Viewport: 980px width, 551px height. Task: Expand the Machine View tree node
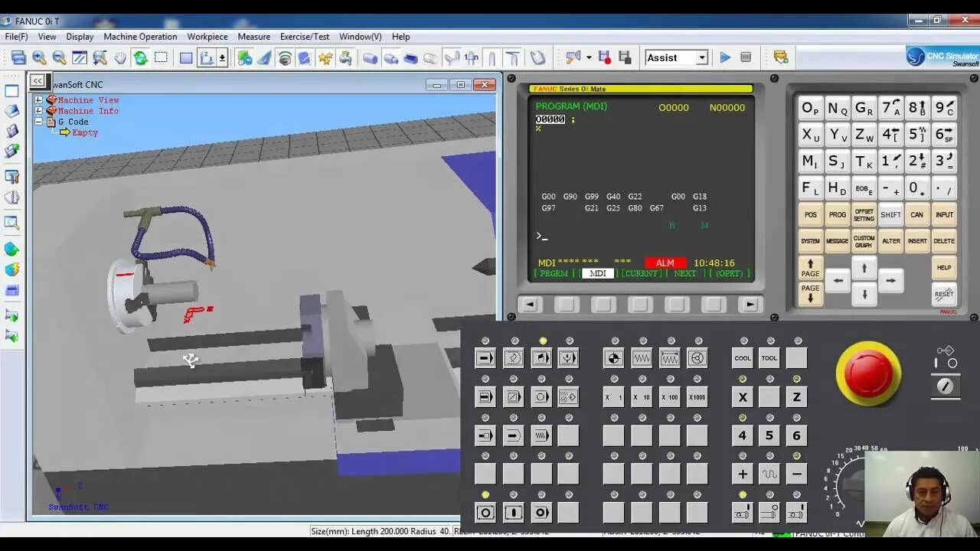click(38, 100)
